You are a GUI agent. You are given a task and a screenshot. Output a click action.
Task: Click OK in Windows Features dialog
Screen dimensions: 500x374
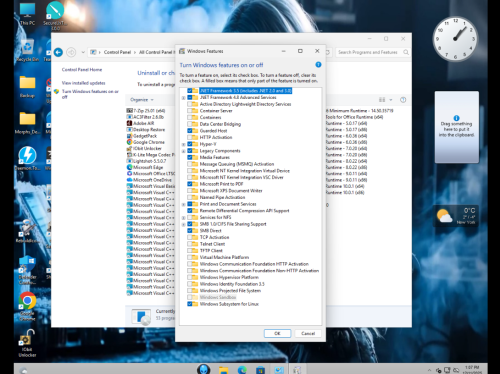click(x=277, y=333)
